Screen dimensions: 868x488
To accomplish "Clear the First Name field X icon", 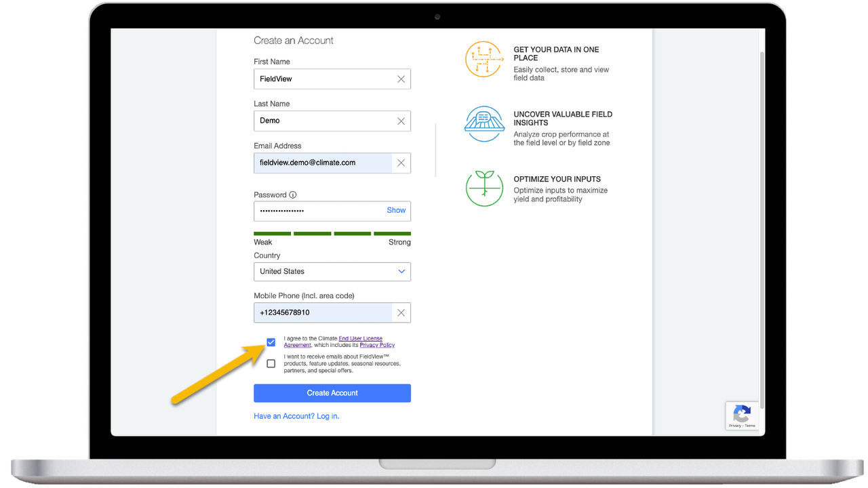I will (401, 79).
